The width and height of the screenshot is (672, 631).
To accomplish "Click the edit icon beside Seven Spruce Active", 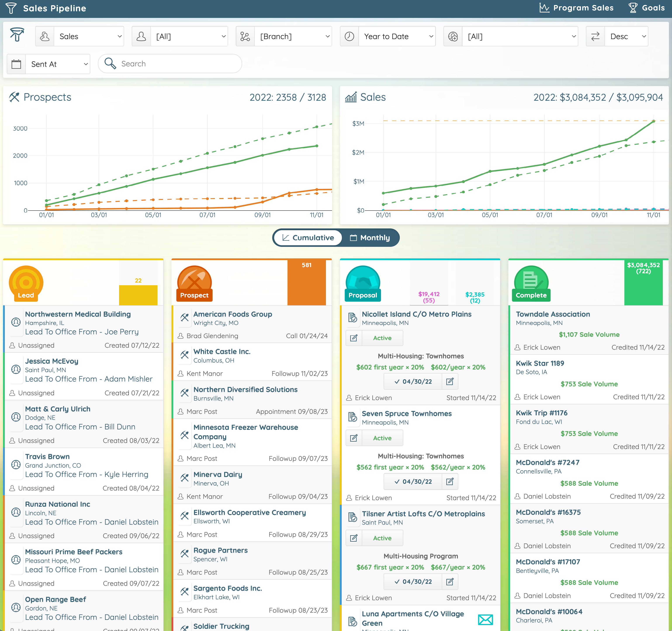I will click(x=354, y=438).
